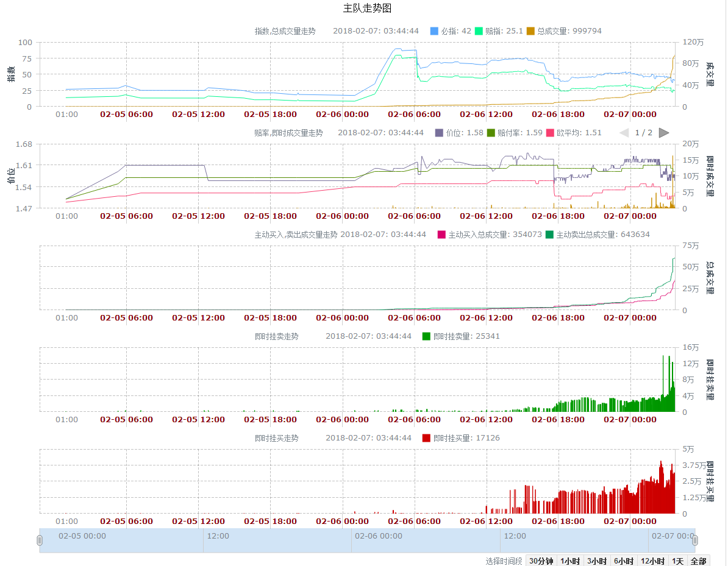
Task: Toggle the 赔指 legend green square
Action: (x=479, y=31)
